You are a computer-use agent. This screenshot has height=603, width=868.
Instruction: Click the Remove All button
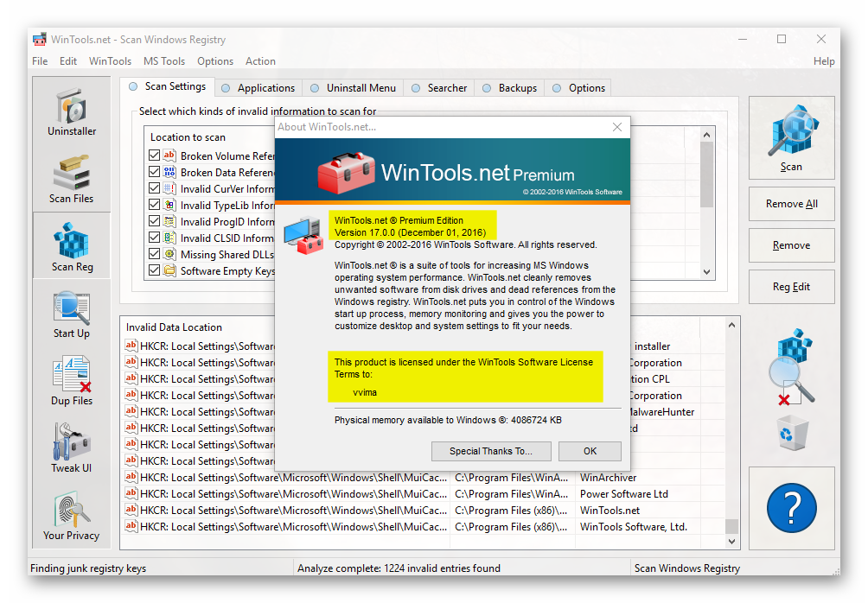[x=792, y=204]
